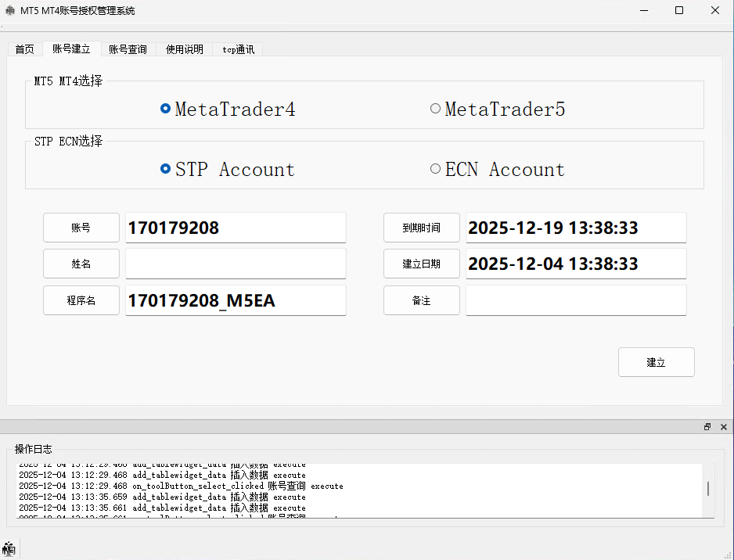This screenshot has width=734, height=560.
Task: Focus the program name field 170179208_M5EA
Action: click(x=236, y=300)
